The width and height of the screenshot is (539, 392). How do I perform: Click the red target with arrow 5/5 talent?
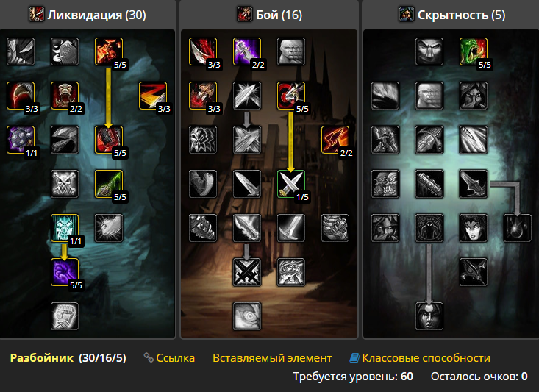[x=290, y=96]
